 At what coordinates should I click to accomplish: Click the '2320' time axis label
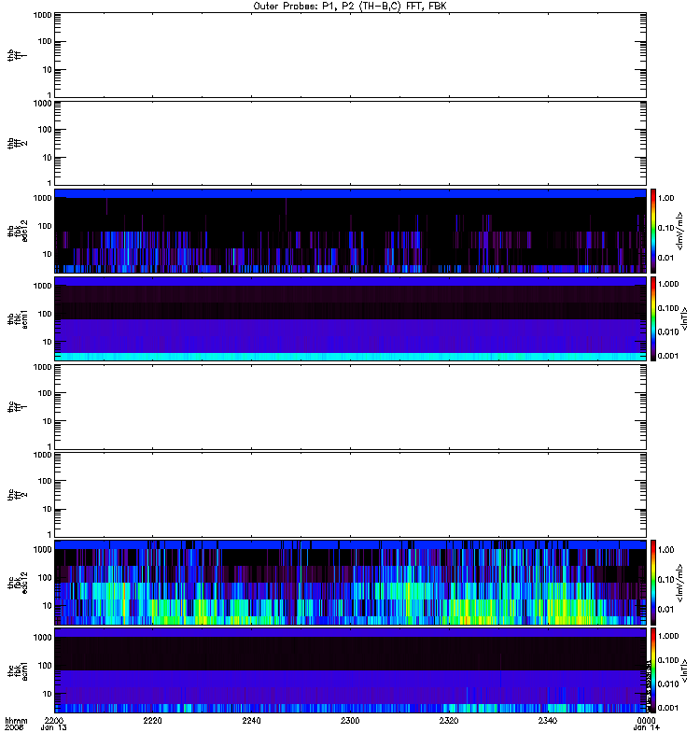click(x=449, y=720)
